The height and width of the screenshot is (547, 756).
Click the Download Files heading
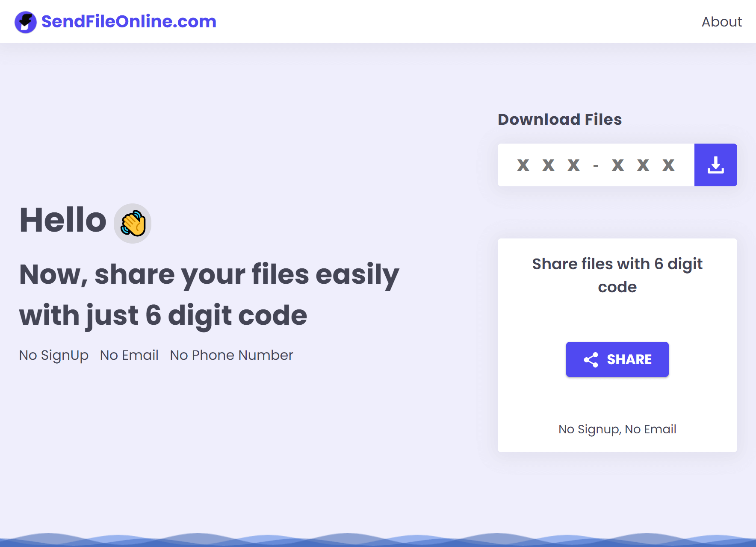559,120
